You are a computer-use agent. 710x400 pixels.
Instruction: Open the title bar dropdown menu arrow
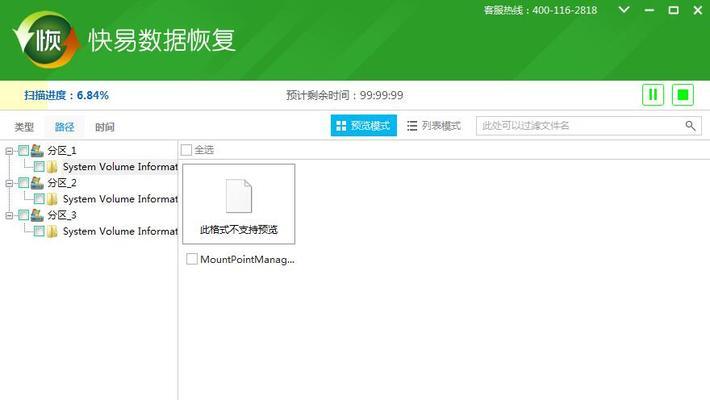click(x=624, y=10)
